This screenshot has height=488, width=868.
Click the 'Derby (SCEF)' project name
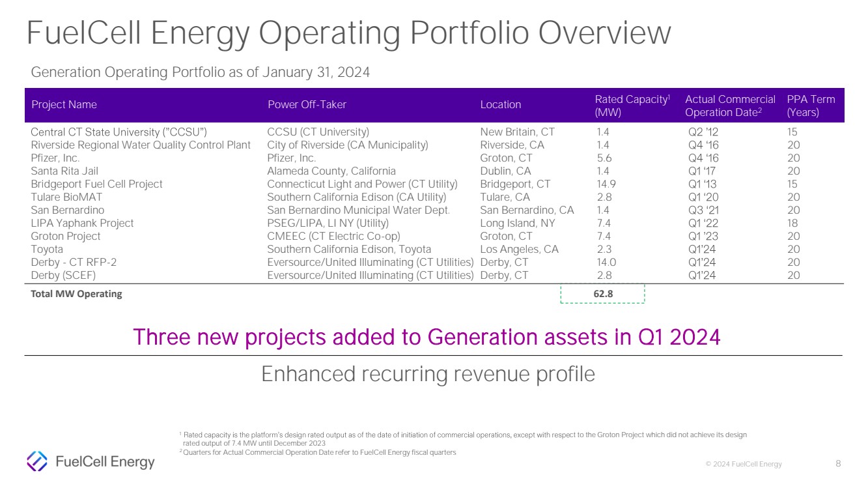tap(64, 276)
